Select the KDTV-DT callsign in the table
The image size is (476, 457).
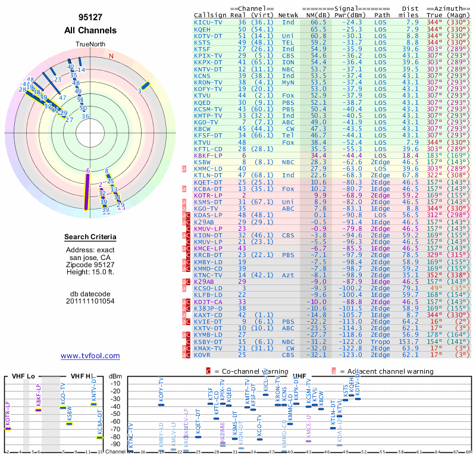coord(208,36)
